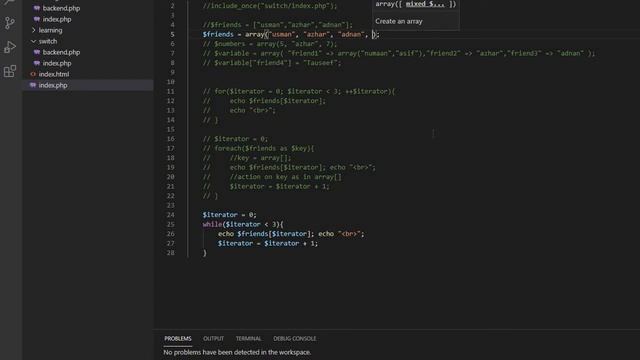Click the commented //$friends line 4

(278, 25)
